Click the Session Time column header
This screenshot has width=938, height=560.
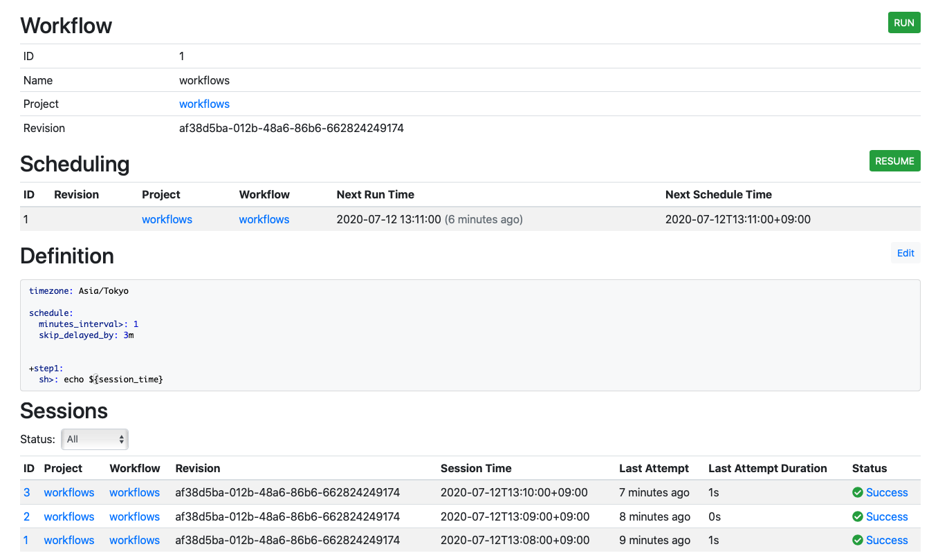pos(476,468)
